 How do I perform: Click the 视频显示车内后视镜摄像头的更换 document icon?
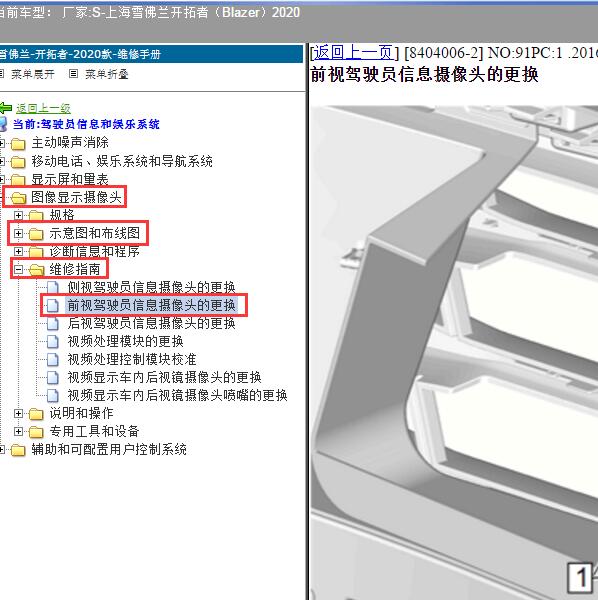pyautogui.click(x=52, y=377)
